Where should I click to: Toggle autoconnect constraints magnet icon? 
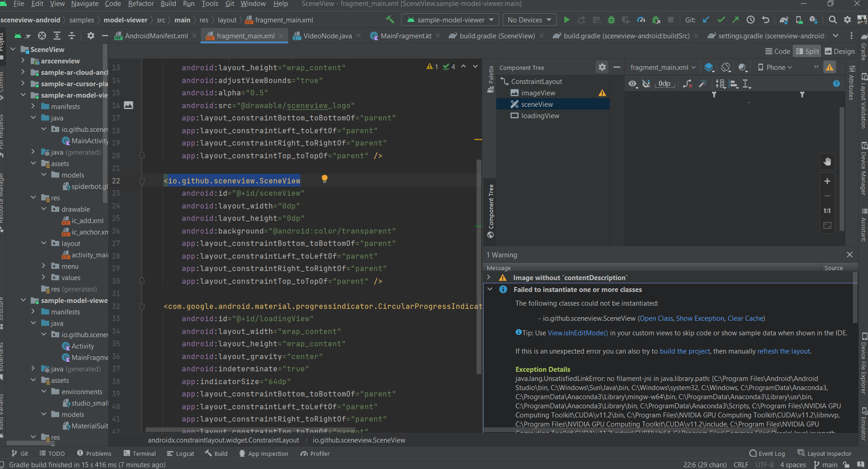(646, 83)
